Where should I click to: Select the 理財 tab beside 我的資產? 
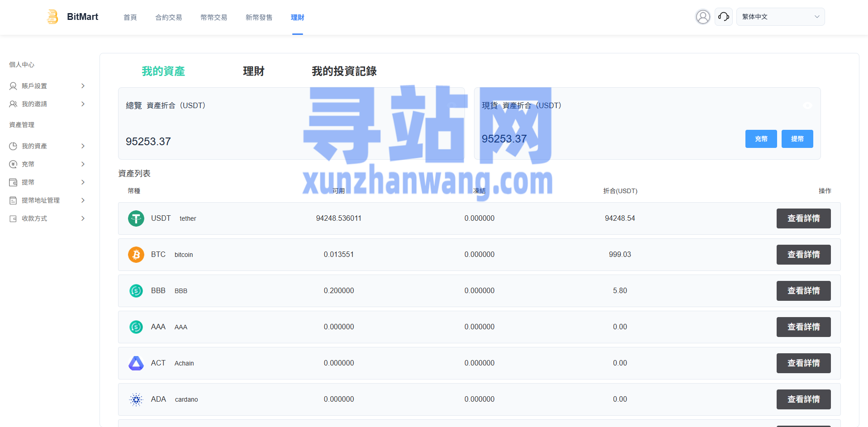pos(253,71)
